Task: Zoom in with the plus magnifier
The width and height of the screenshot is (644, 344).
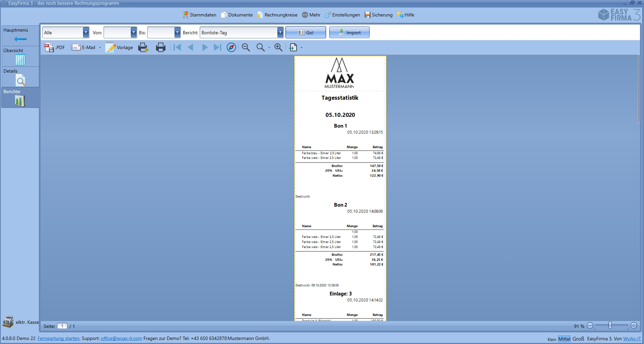Action: (x=278, y=47)
